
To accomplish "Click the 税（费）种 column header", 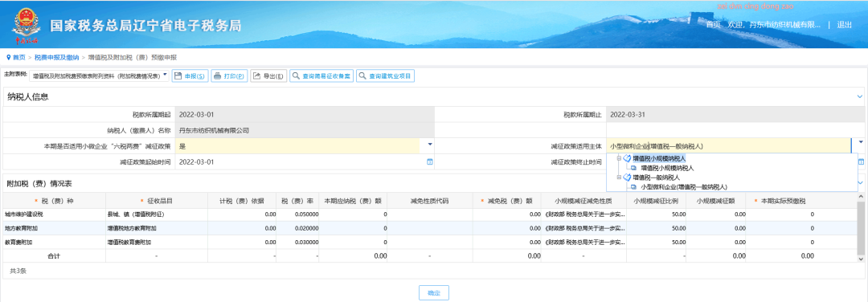I will (54, 201).
